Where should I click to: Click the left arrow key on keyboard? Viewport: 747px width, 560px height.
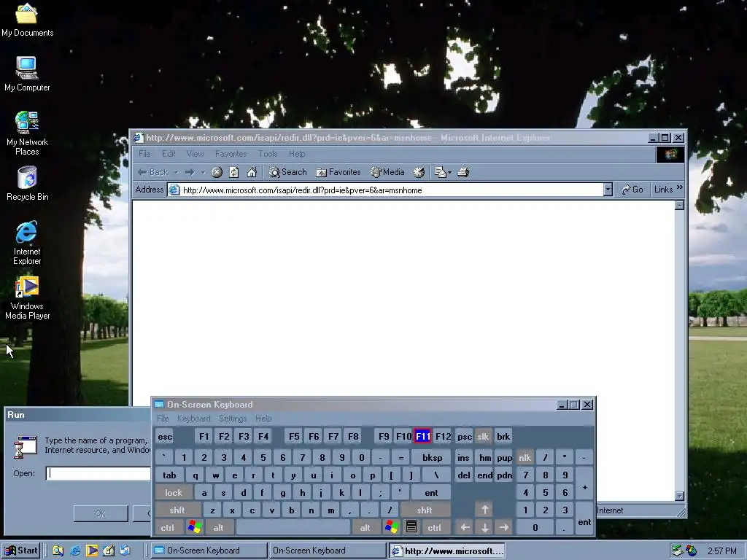coord(465,528)
